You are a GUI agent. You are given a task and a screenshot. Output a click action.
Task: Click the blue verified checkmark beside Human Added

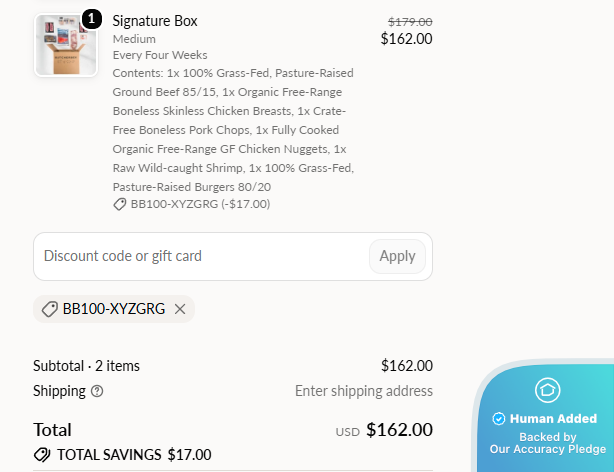coord(499,418)
